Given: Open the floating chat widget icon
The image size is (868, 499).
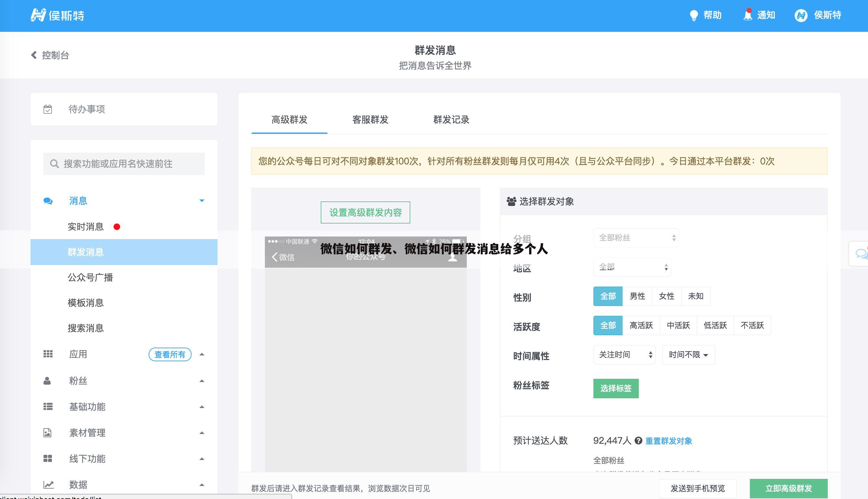Looking at the screenshot, I should (x=861, y=254).
